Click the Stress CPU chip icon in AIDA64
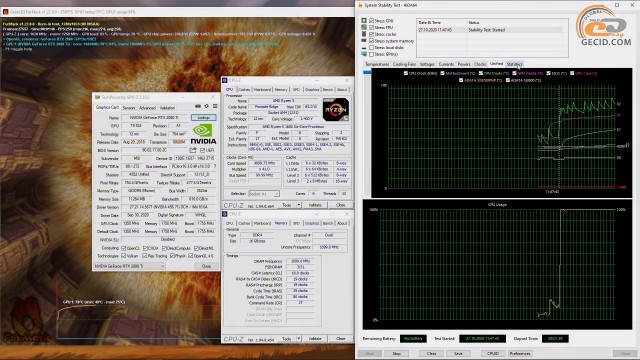The height and width of the screenshot is (360, 640). pyautogui.click(x=364, y=20)
